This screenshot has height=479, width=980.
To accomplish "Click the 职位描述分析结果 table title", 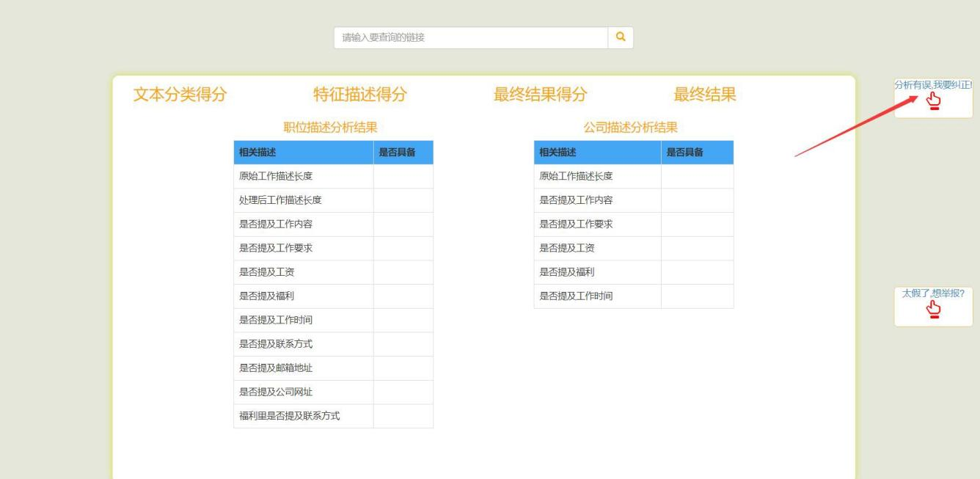I will 331,127.
